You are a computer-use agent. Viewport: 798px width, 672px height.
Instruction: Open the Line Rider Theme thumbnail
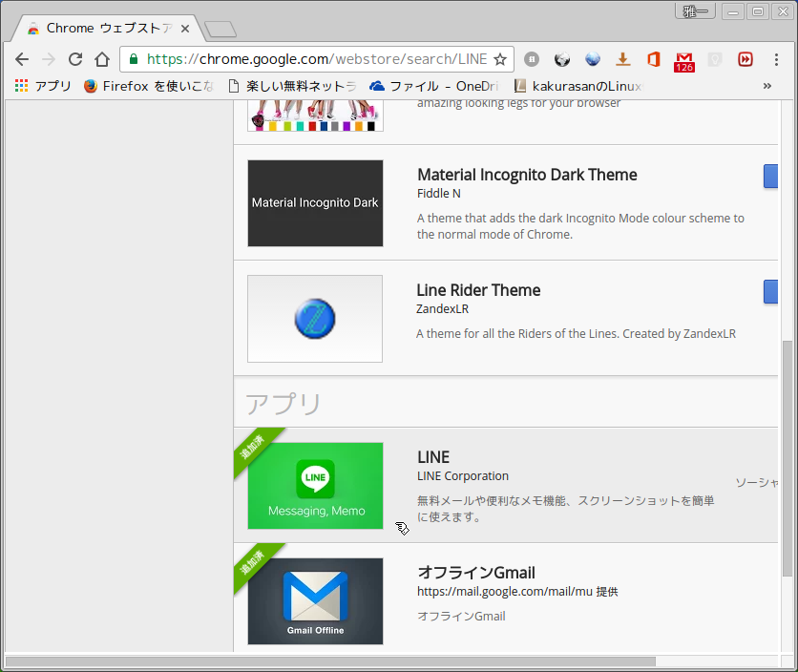point(315,319)
